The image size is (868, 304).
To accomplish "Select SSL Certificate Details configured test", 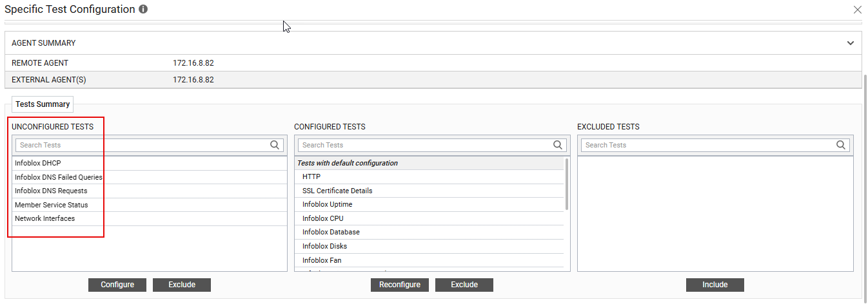I will point(337,191).
